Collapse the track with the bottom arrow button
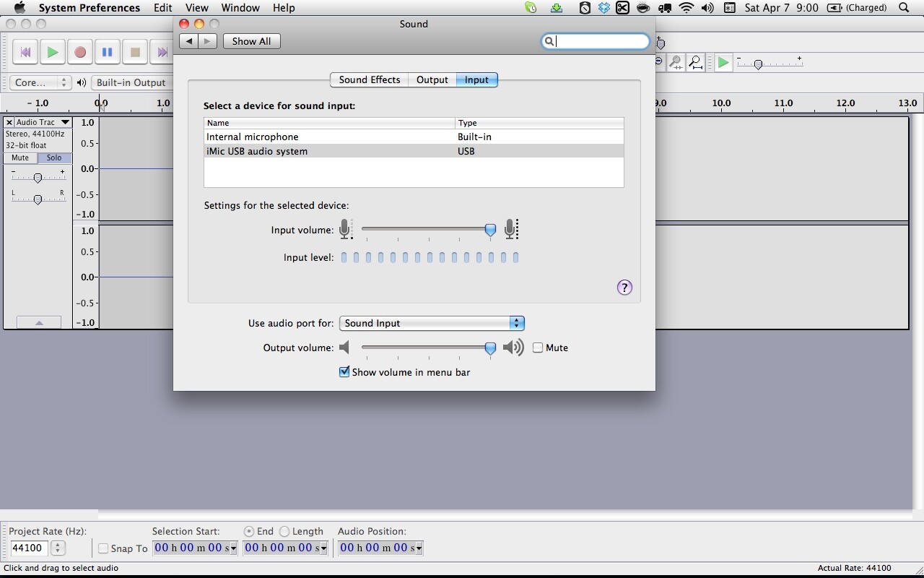Viewport: 924px width, 578px height. coord(39,322)
